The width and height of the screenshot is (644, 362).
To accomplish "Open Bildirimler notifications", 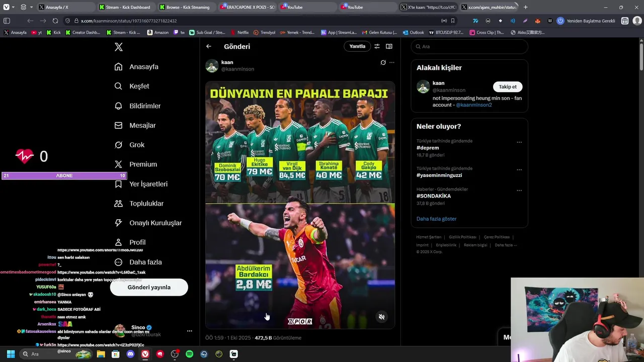I will coord(137,106).
